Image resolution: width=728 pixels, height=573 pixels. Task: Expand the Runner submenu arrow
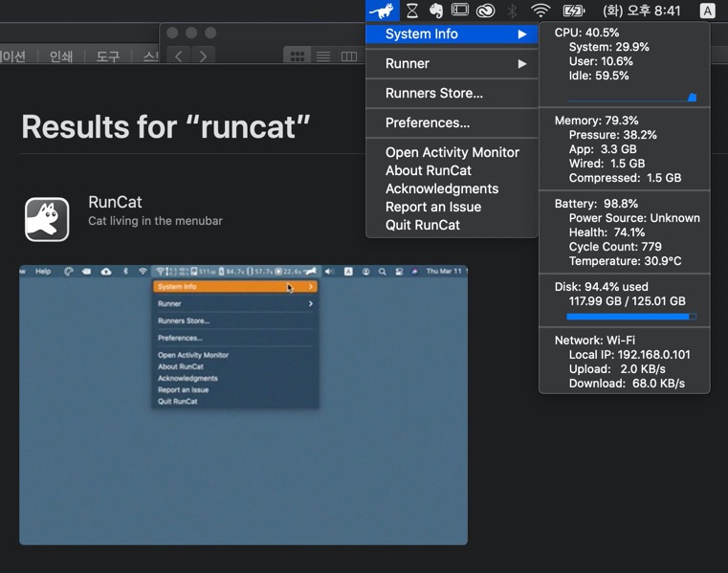point(522,64)
